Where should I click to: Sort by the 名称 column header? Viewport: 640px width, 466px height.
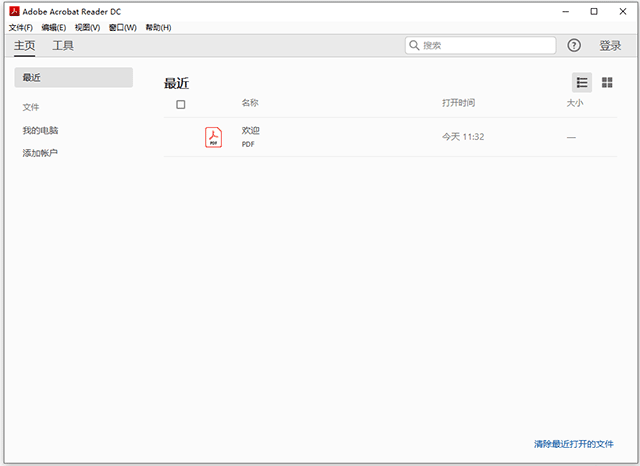pyautogui.click(x=250, y=103)
